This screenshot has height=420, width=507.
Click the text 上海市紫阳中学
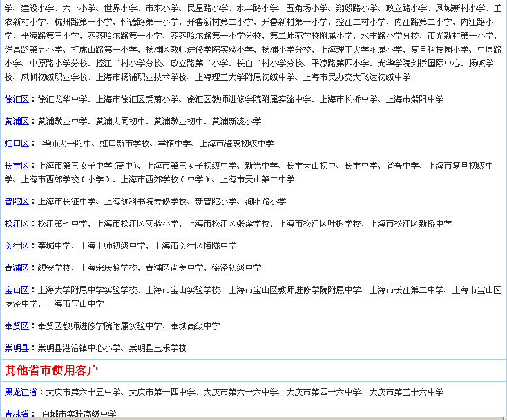point(415,99)
